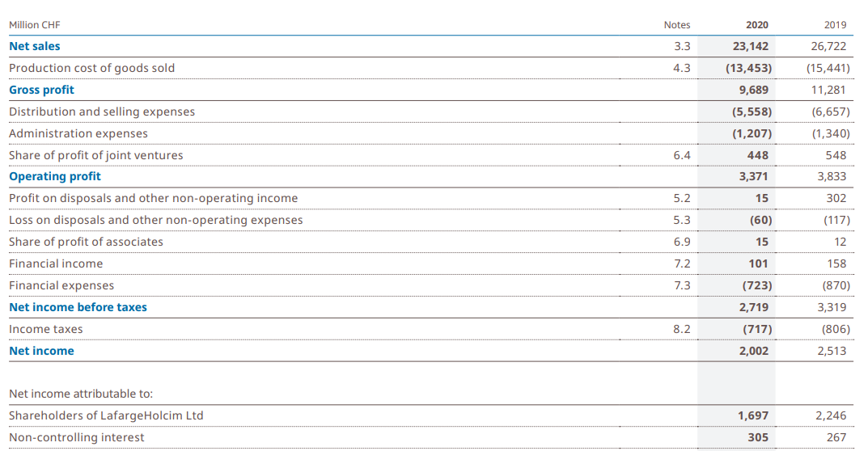Select 'Net income attributable to:' heading
Screen dimensions: 868x451
(x=81, y=394)
